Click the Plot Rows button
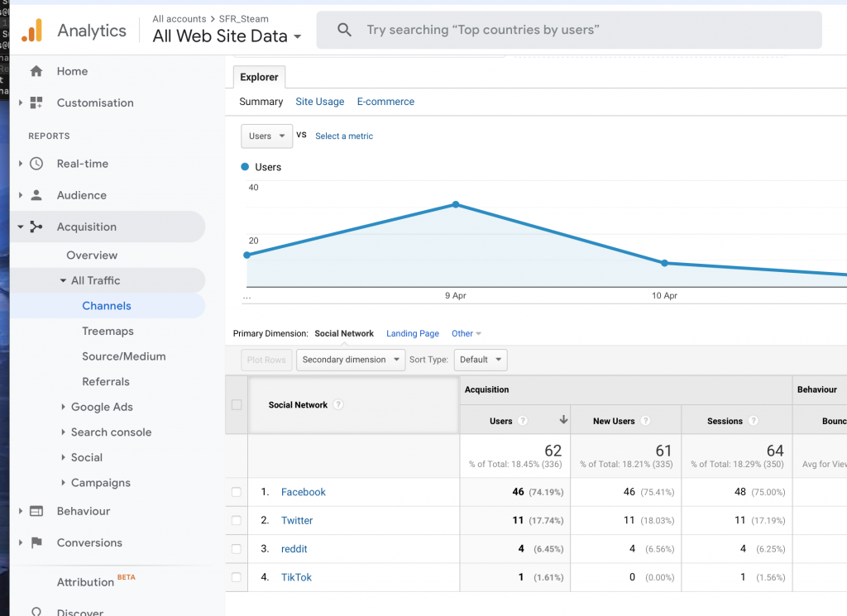The width and height of the screenshot is (847, 616). point(266,360)
